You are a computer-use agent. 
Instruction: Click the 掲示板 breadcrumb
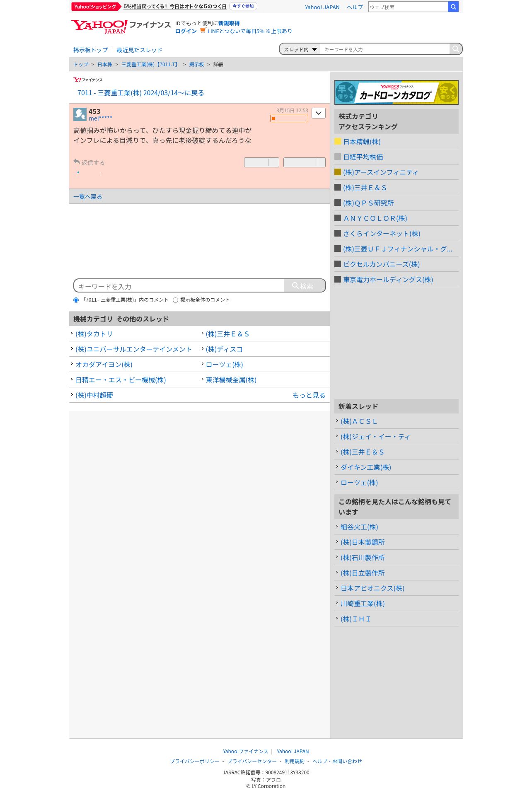click(196, 65)
